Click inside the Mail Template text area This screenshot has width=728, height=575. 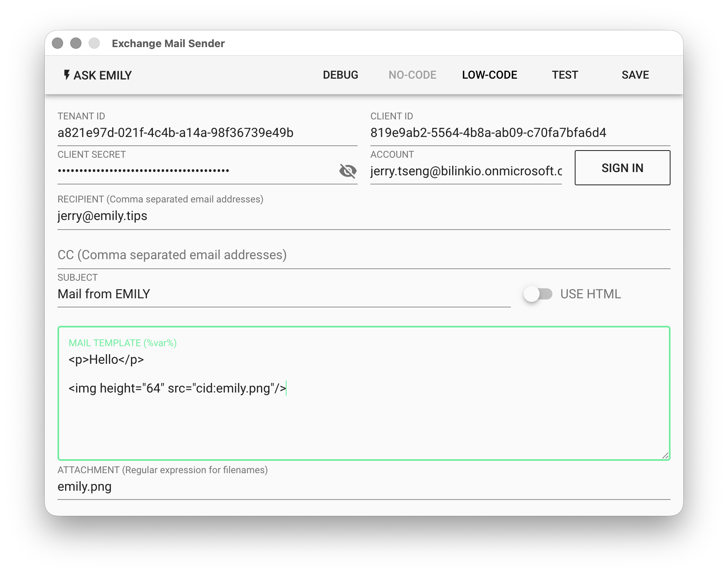coord(363,415)
